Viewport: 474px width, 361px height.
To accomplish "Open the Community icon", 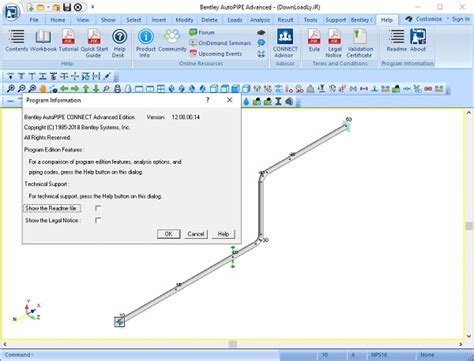I will pyautogui.click(x=172, y=40).
